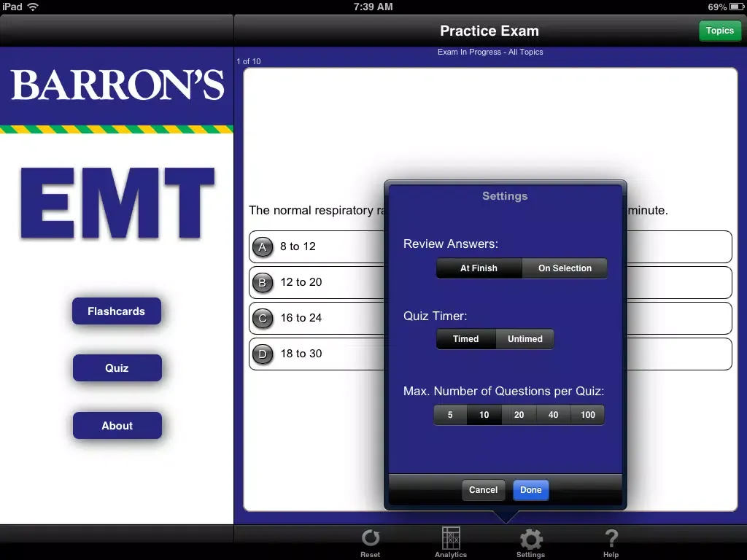Open Flashcards from the sidebar
Image resolution: width=747 pixels, height=560 pixels.
117,311
